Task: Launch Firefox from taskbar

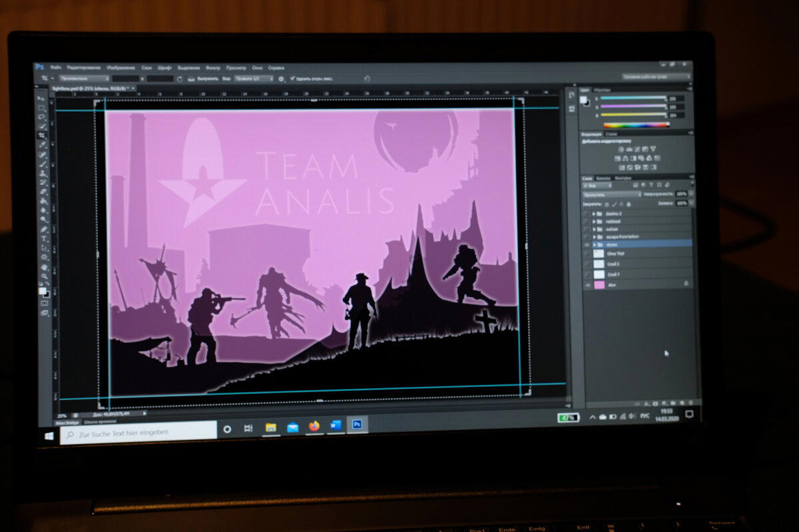Action: 314,426
